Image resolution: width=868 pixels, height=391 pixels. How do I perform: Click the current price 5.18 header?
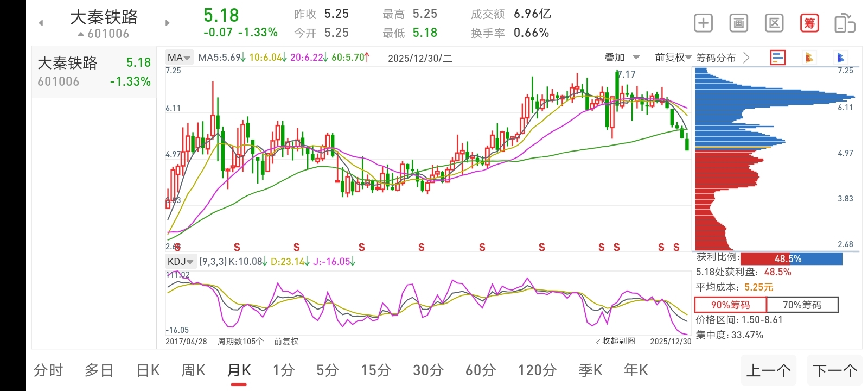click(x=221, y=15)
